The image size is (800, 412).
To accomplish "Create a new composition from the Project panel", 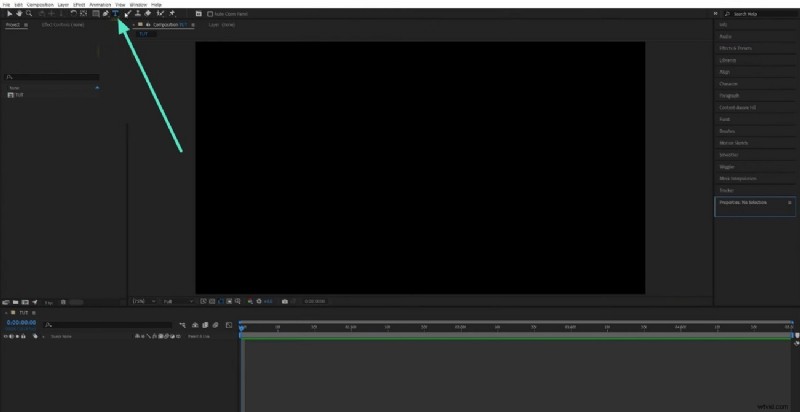I will point(25,302).
